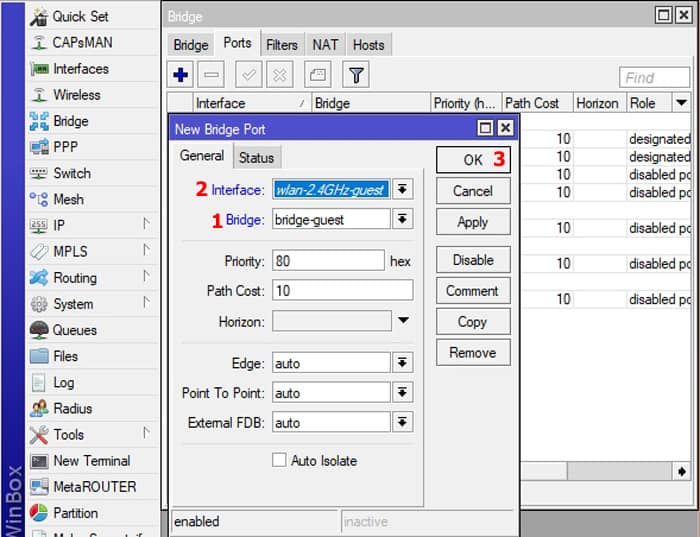
Task: Switch to the Bridge tab
Action: [191, 45]
